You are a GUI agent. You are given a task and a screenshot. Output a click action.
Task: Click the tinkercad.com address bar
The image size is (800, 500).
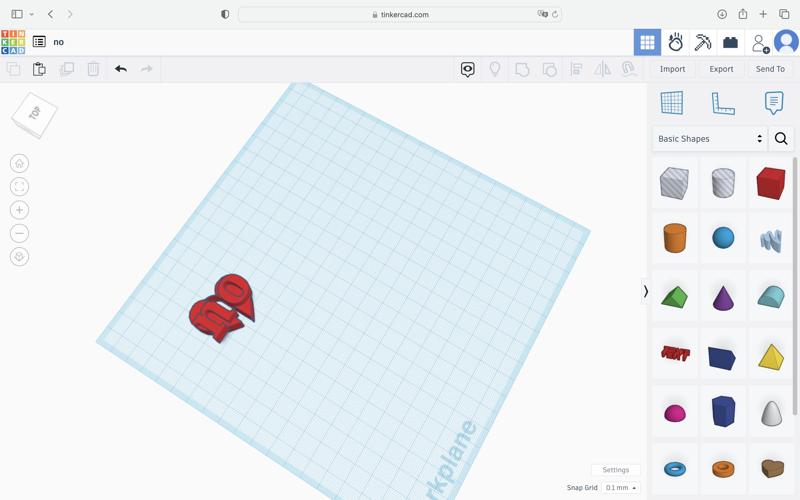[401, 14]
